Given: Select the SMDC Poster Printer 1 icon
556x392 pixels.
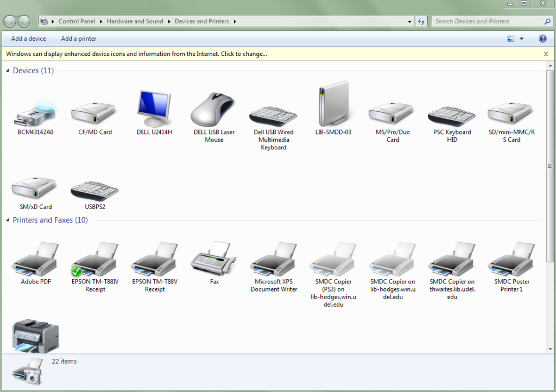Looking at the screenshot, I should 511,261.
